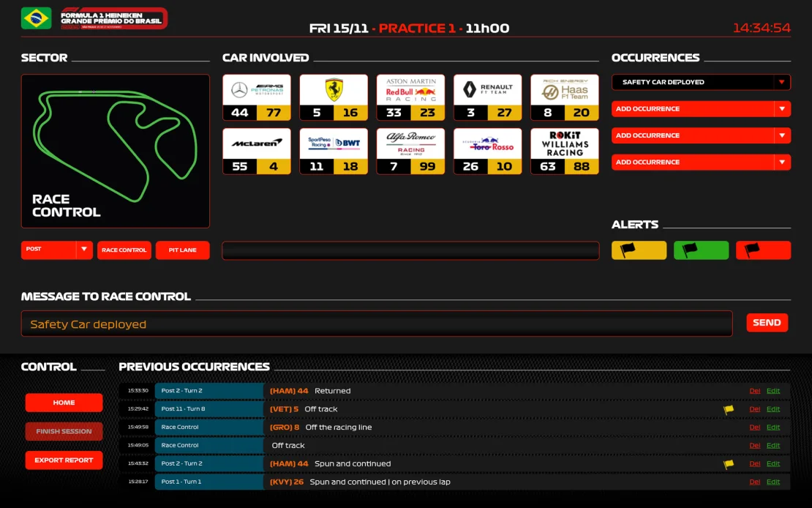Select the Race Control tab
This screenshot has height=508, width=812.
124,250
